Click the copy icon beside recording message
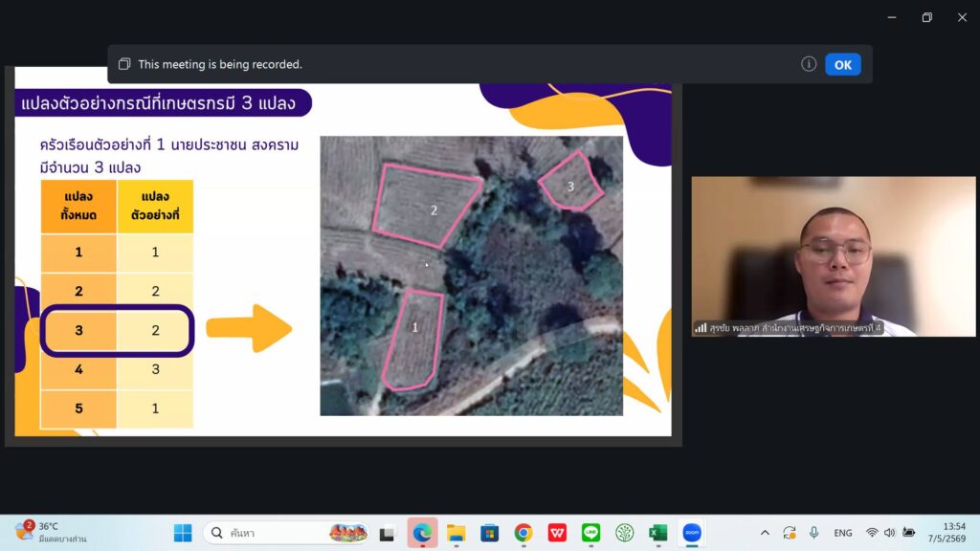Image resolution: width=980 pixels, height=551 pixels. pyautogui.click(x=124, y=64)
